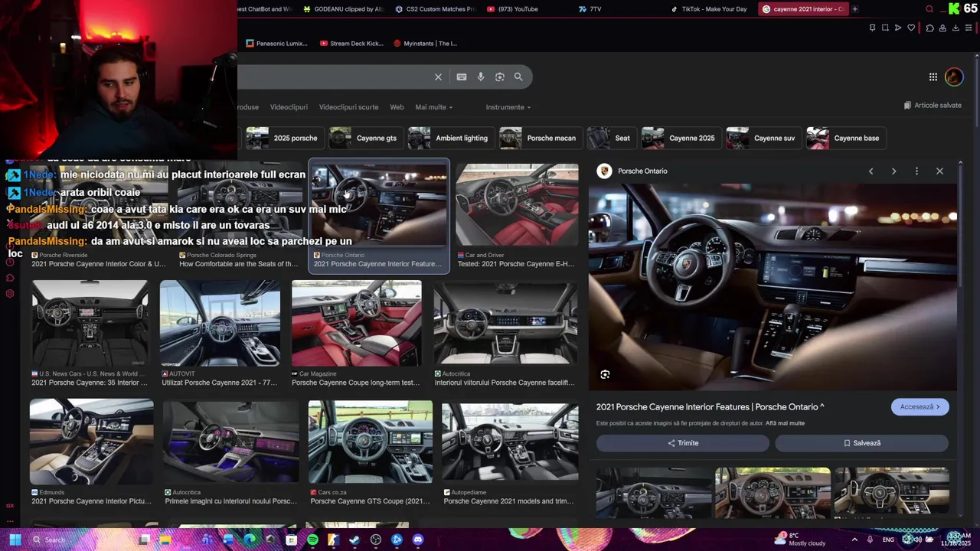The image size is (980, 551).
Task: Show hidden system tray icons
Action: click(x=854, y=540)
